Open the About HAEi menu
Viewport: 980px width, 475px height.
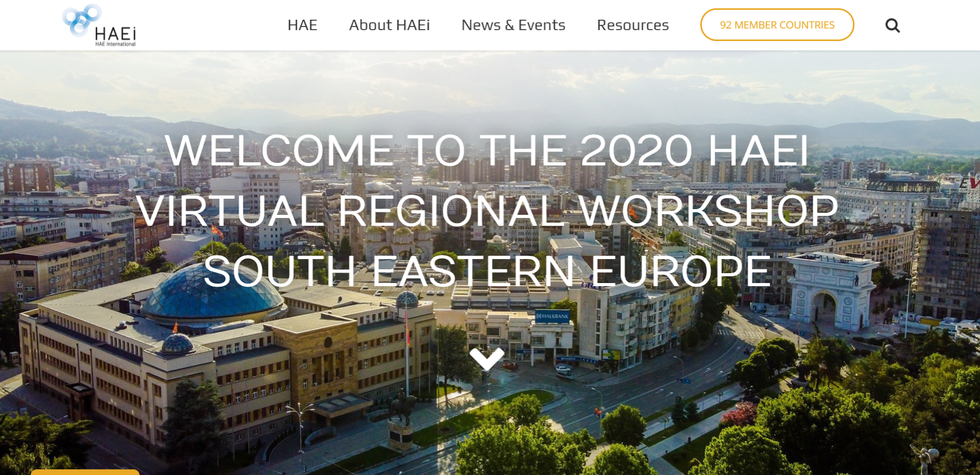(389, 25)
